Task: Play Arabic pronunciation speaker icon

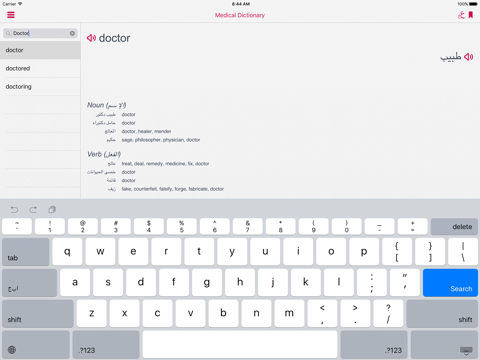Action: pos(469,57)
